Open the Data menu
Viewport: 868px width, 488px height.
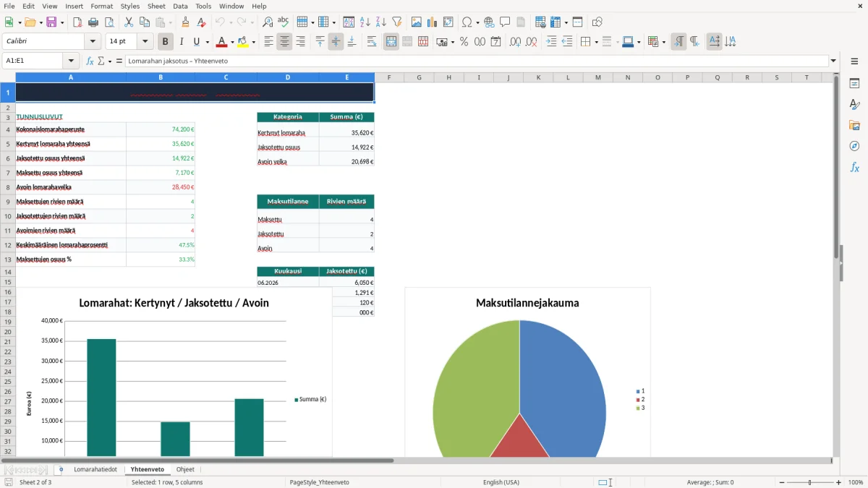pyautogui.click(x=181, y=6)
